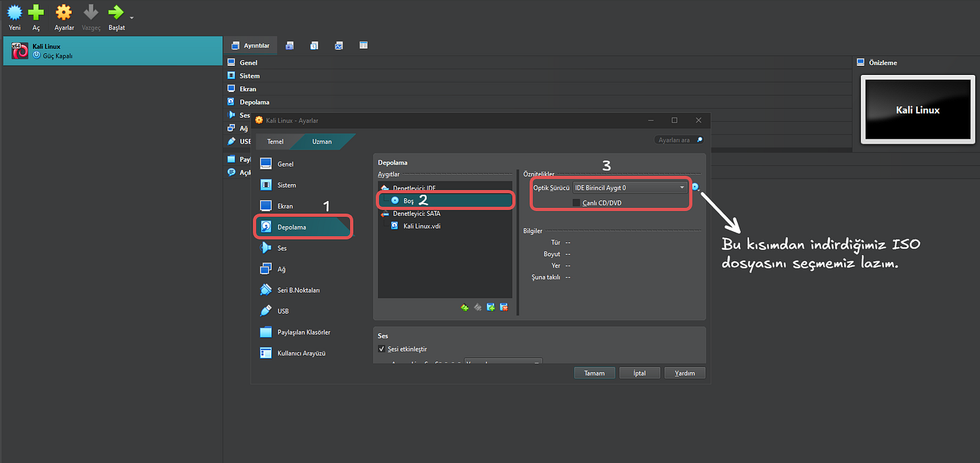Open the logs tool icon in main window
The image size is (980, 463).
(x=314, y=46)
